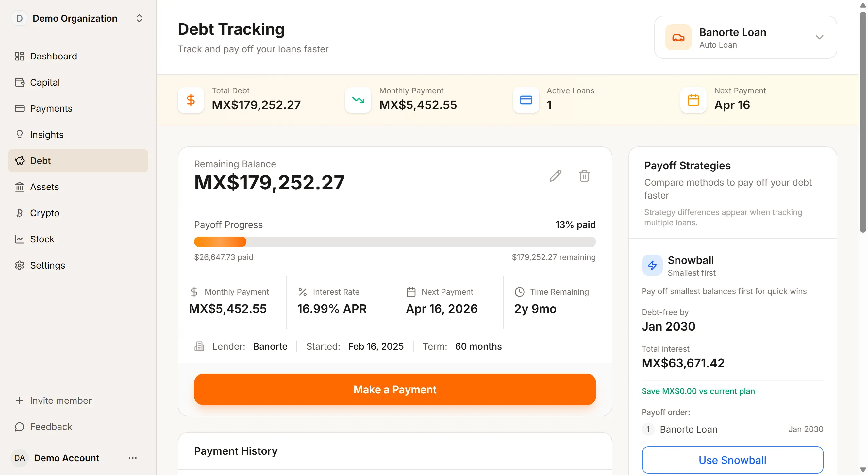The width and height of the screenshot is (868, 475).
Task: Click the Use Snowball button
Action: point(733,460)
